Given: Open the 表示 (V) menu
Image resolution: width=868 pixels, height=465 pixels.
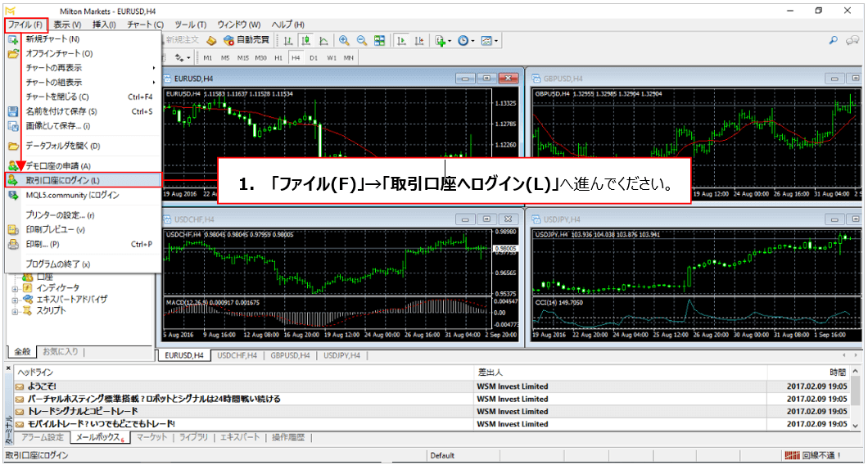Looking at the screenshot, I should point(67,25).
